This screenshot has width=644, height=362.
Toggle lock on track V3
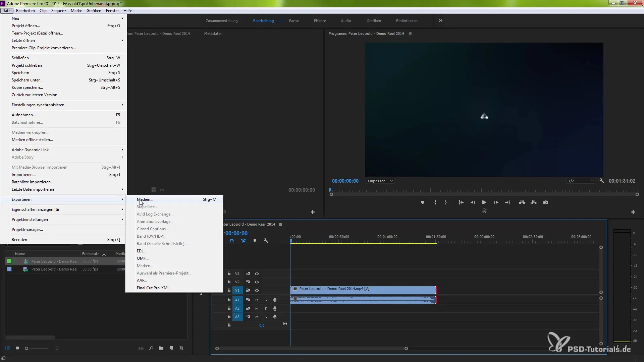click(229, 274)
